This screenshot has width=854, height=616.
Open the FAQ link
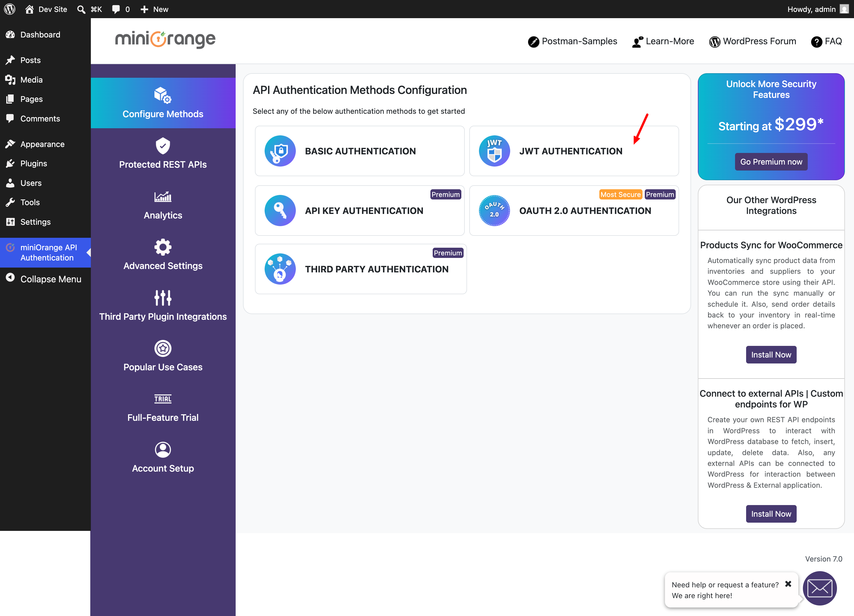pos(826,41)
